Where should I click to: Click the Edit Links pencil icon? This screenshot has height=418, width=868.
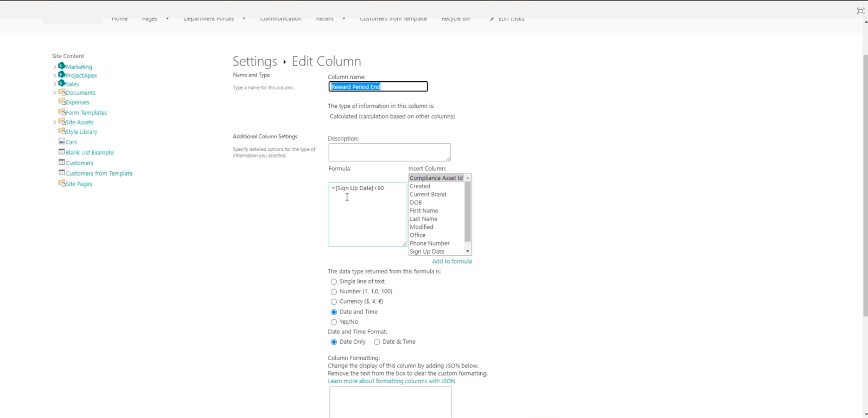pos(492,19)
